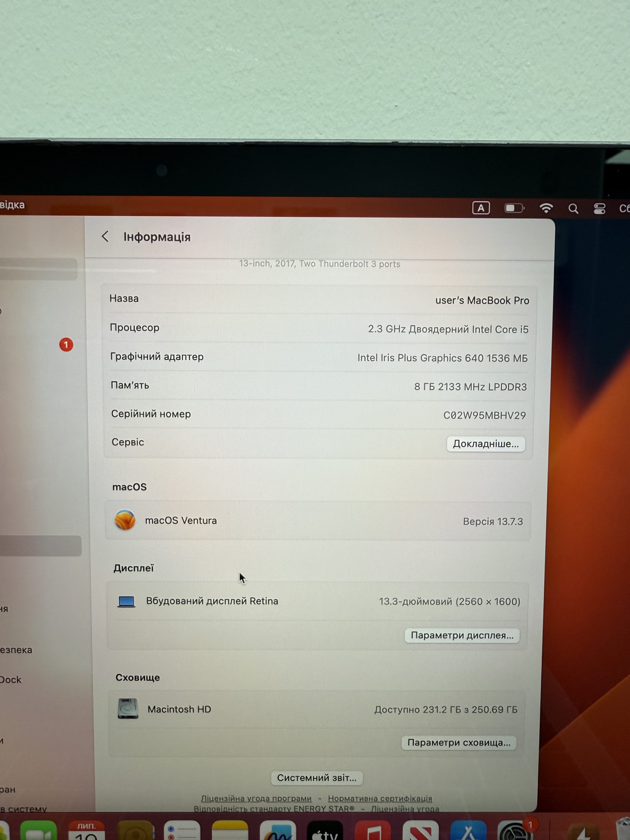Open System Settings from the Dock
Screen dimensions: 630x840
(515, 831)
